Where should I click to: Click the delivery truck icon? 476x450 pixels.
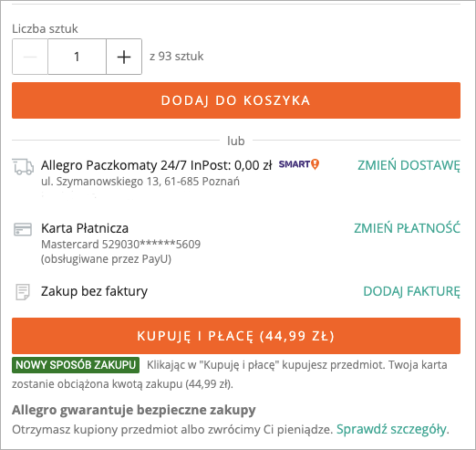point(23,167)
